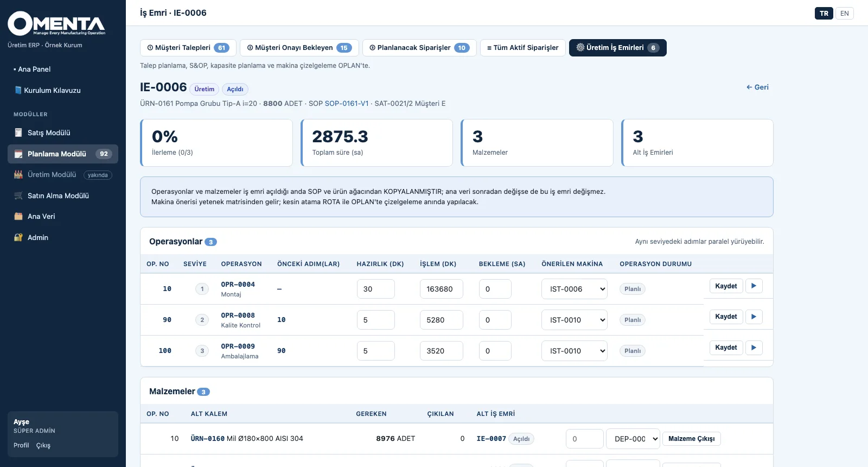Go back with the Geri link
The width and height of the screenshot is (868, 467).
tap(757, 87)
